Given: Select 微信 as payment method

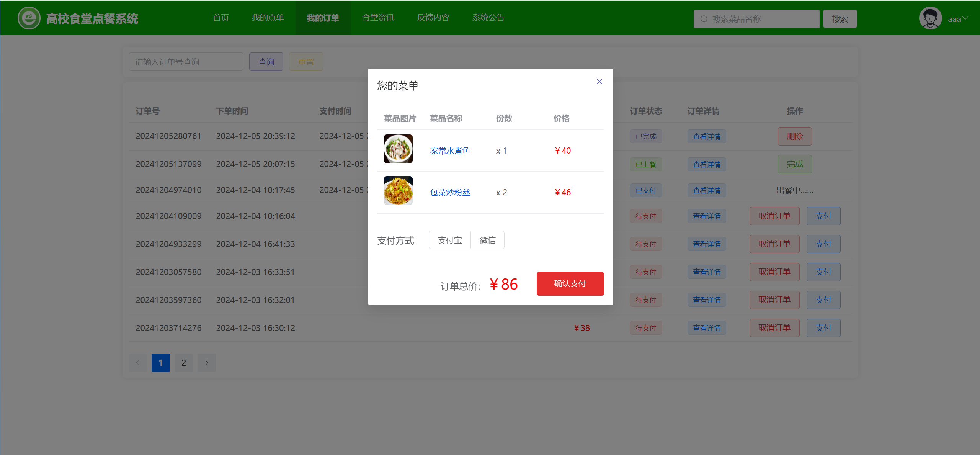Looking at the screenshot, I should pos(487,240).
